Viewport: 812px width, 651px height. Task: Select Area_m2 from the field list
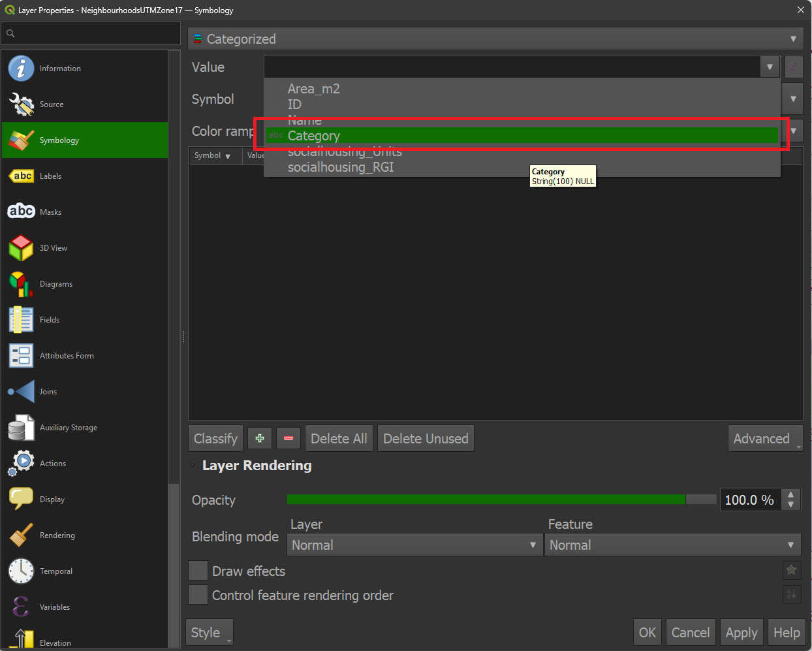(x=314, y=89)
